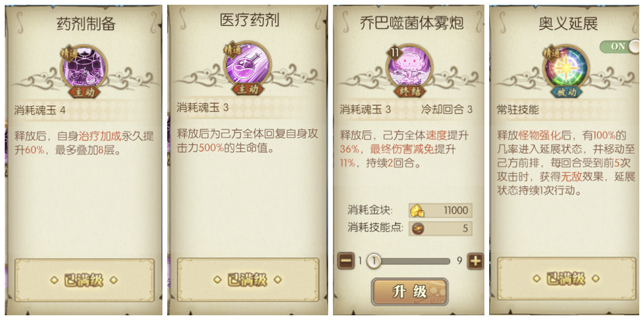644x320 pixels.
Task: Click the upgrade level slider handle
Action: tap(374, 261)
